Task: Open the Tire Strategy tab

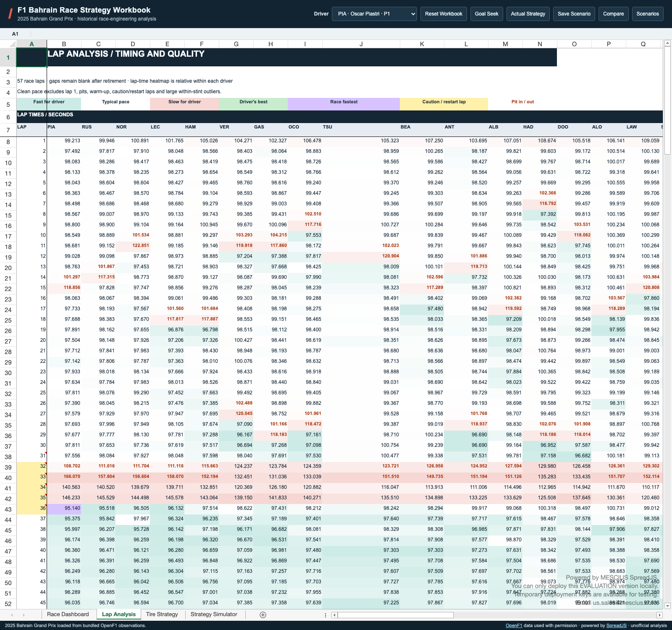Action: pyautogui.click(x=162, y=614)
